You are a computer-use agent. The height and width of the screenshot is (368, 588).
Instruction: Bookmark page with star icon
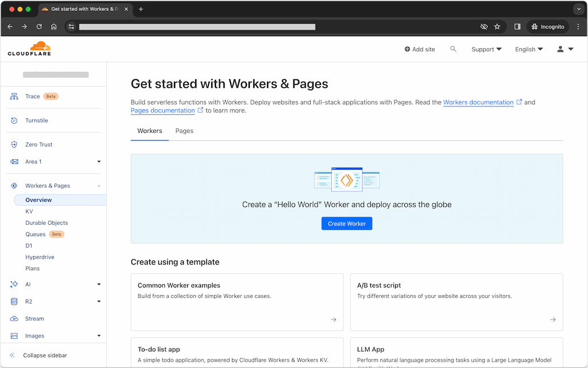(x=497, y=26)
